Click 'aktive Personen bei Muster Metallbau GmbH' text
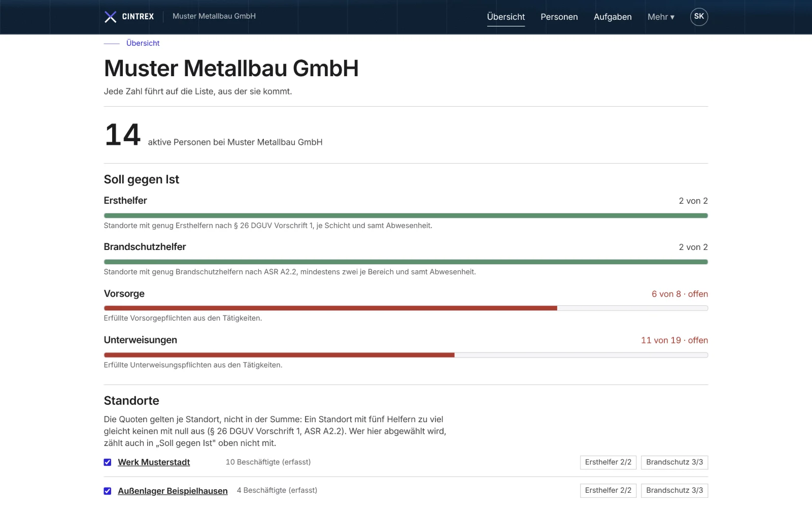The height and width of the screenshot is (508, 812). click(x=235, y=142)
